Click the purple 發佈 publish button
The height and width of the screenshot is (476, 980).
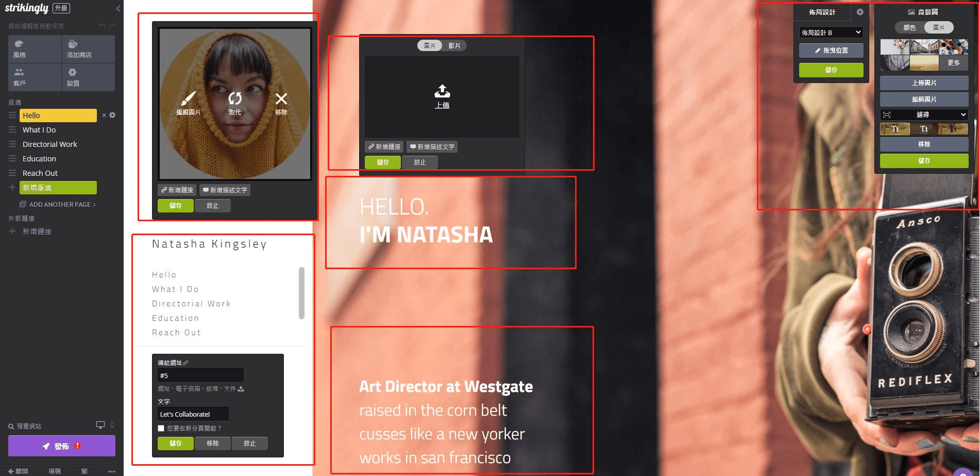(62, 446)
